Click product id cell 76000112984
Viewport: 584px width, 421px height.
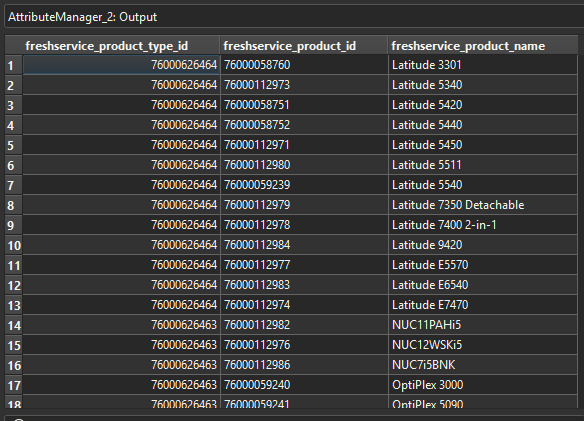click(304, 245)
